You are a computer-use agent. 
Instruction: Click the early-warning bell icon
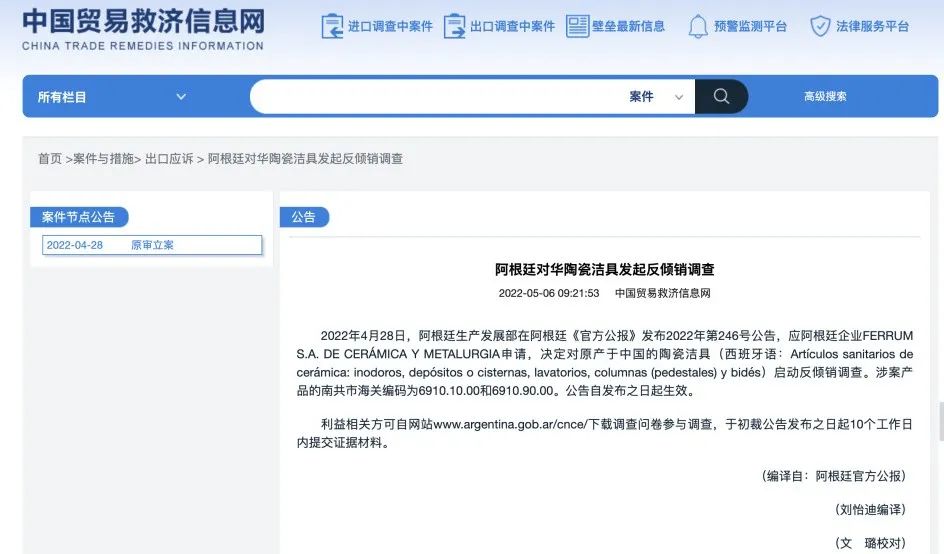coord(698,26)
